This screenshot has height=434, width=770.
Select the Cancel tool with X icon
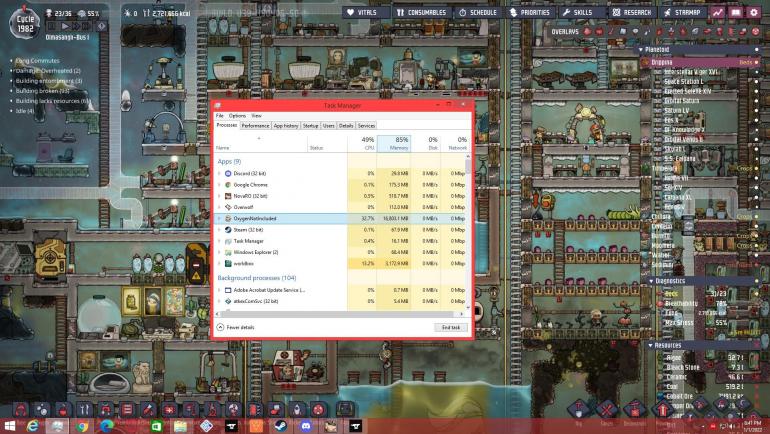tap(607, 408)
